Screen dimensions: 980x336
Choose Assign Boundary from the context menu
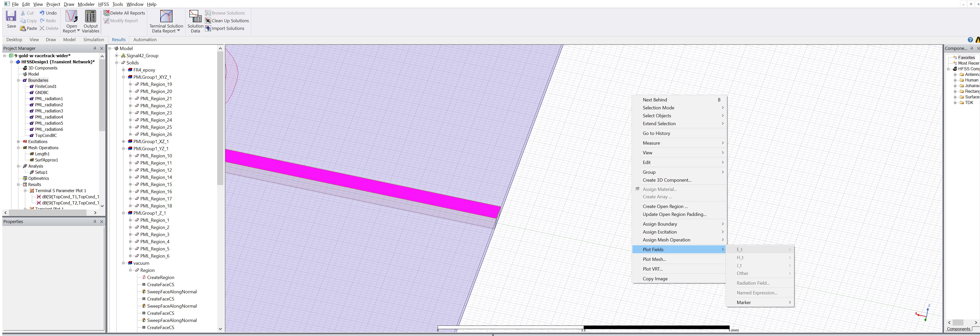[660, 224]
